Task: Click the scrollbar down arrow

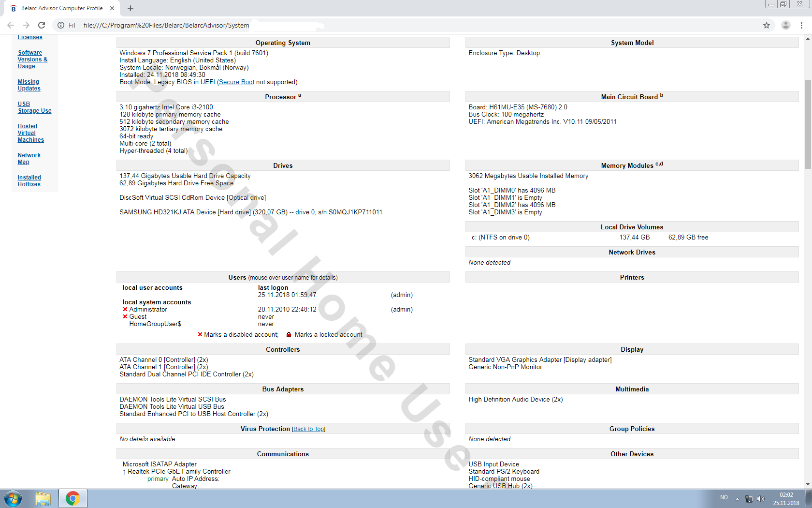Action: [x=808, y=484]
